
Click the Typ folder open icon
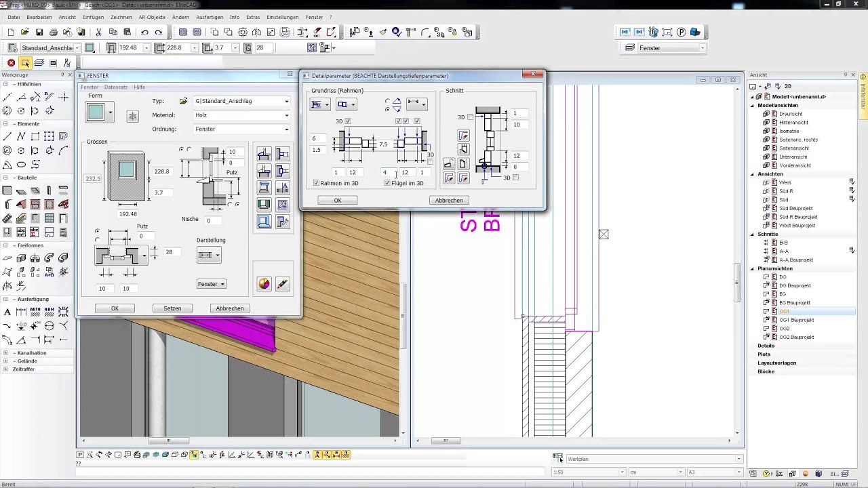click(x=183, y=101)
